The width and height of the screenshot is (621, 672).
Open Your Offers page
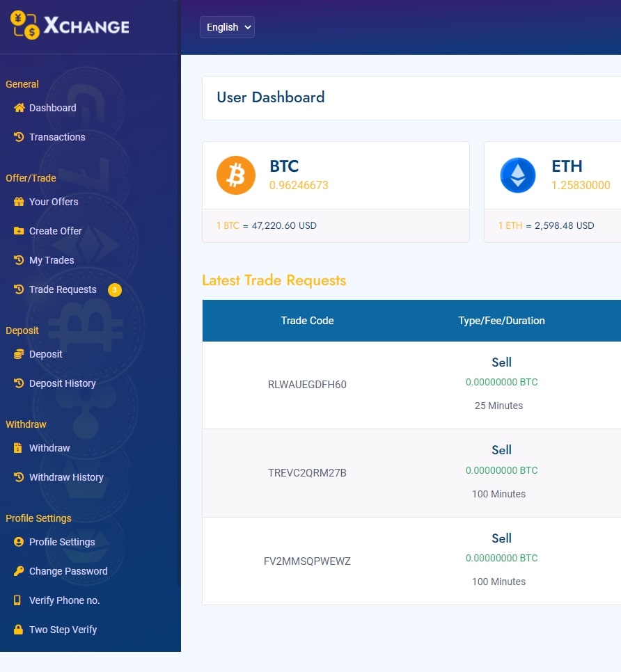pos(54,202)
